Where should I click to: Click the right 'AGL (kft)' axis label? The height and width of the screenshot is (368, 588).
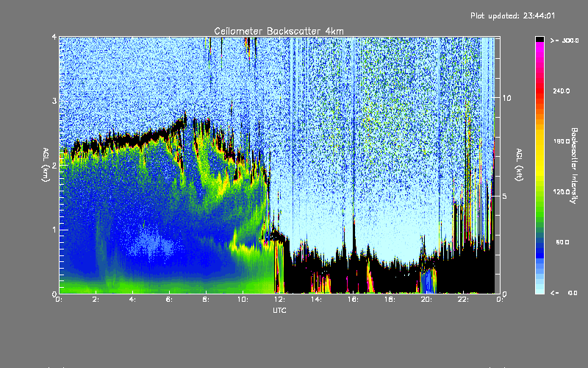click(x=519, y=165)
